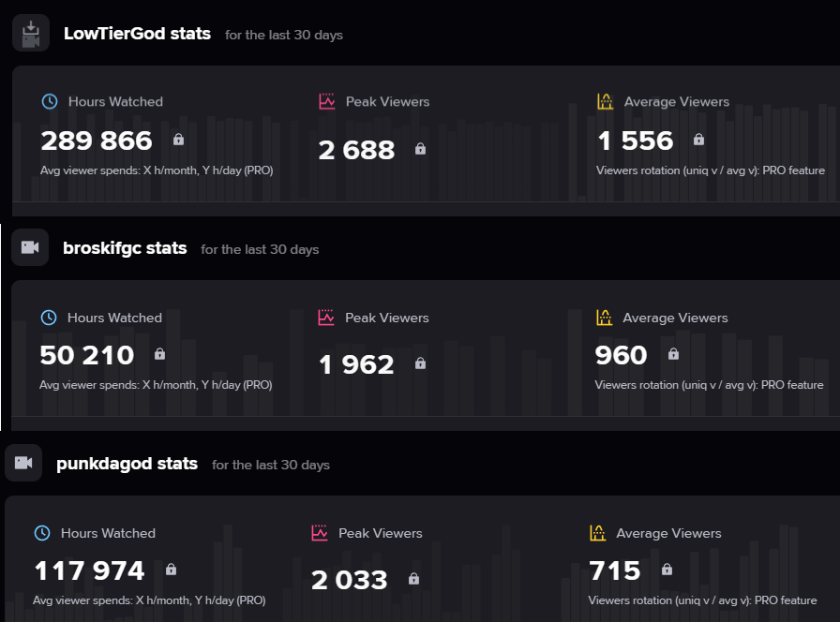Click lock icon beside 715
840x622 pixels.
[667, 569]
